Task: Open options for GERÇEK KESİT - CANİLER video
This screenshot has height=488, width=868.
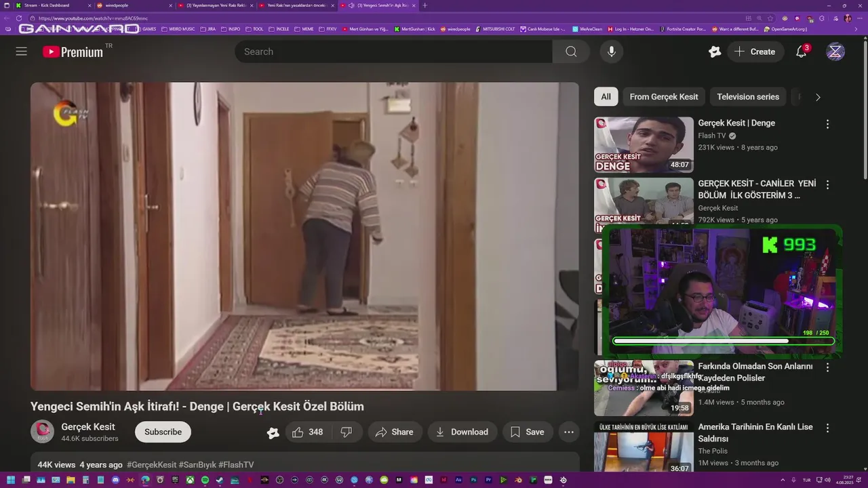Action: pyautogui.click(x=827, y=184)
